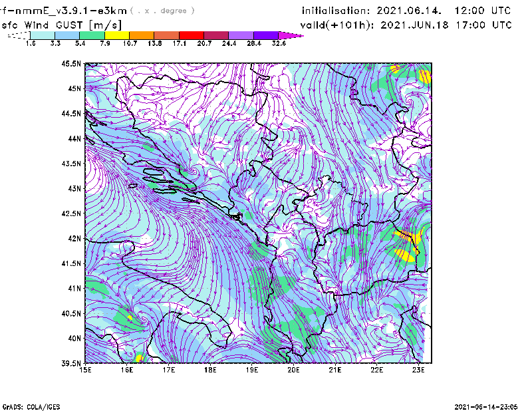
Task: Click the "21E" longitude label
Action: (x=335, y=370)
